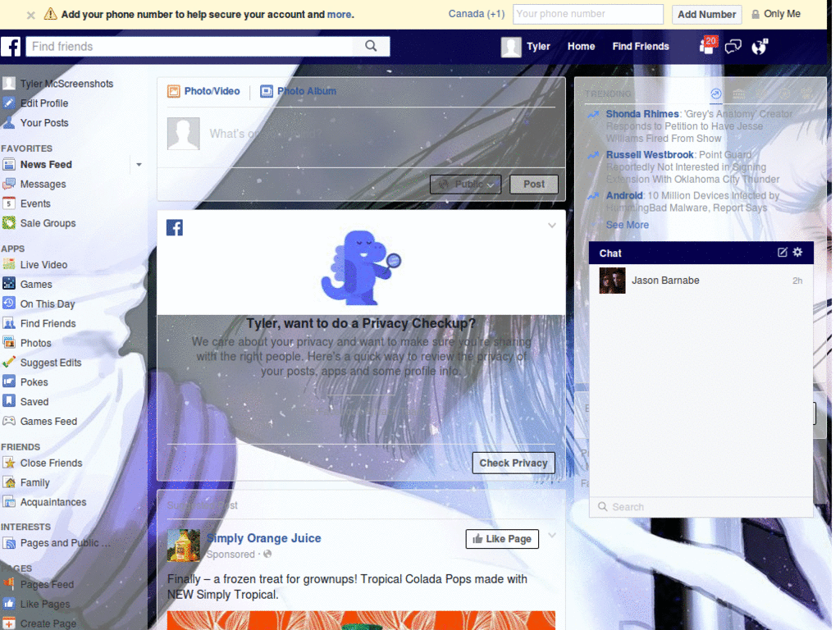Image resolution: width=840 pixels, height=630 pixels.
Task: Select the Photo Album composer tab
Action: [299, 92]
